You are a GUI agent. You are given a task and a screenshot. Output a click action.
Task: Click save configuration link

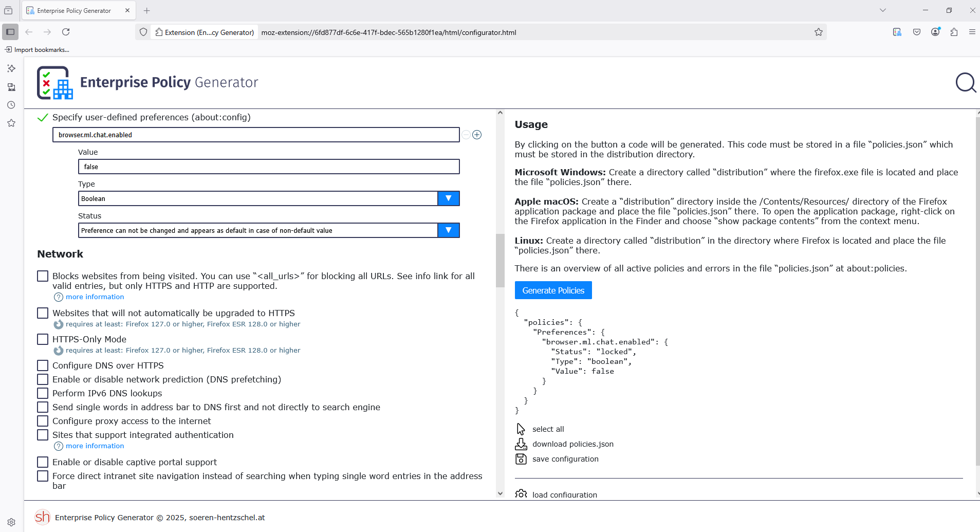pos(565,459)
